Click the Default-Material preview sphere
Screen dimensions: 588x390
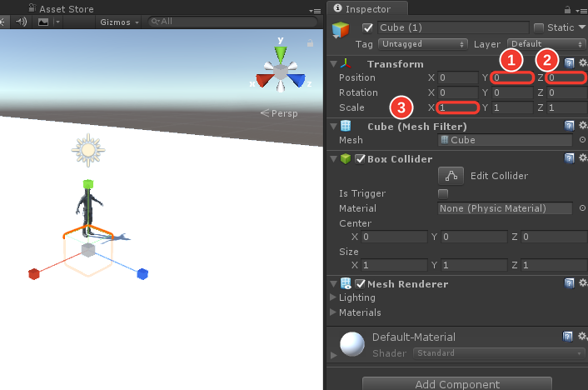352,344
